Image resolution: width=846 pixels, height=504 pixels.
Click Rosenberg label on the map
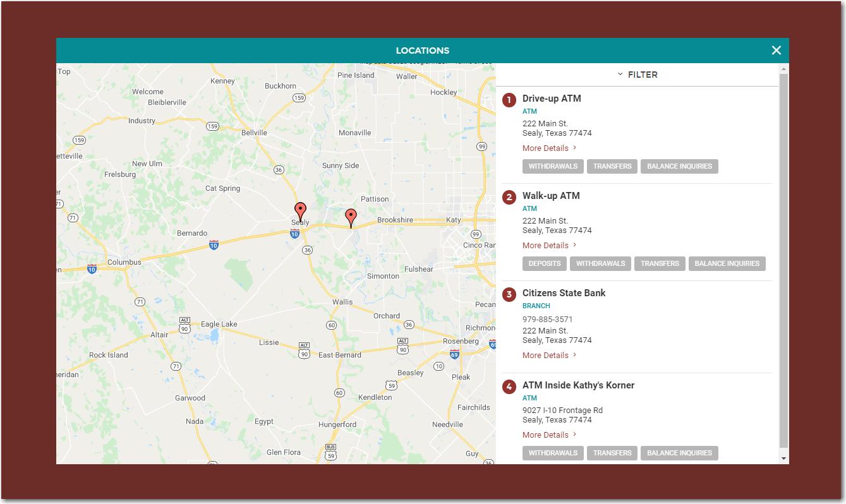click(x=461, y=341)
